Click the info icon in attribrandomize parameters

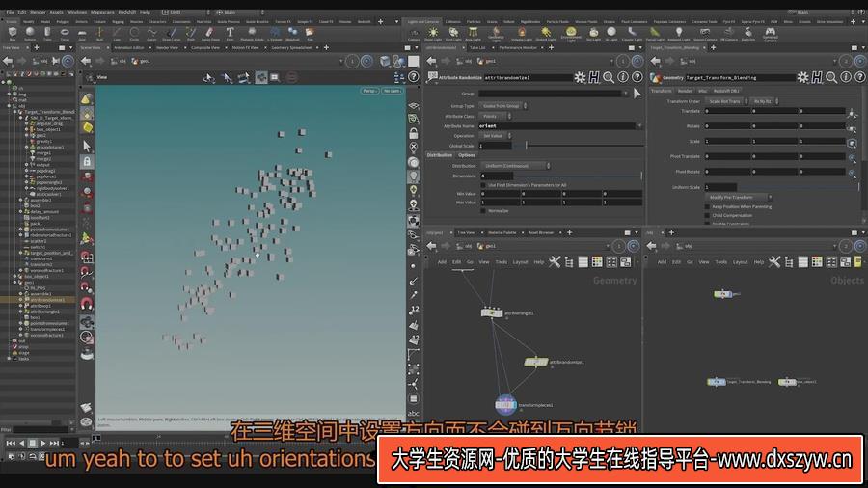coord(623,77)
